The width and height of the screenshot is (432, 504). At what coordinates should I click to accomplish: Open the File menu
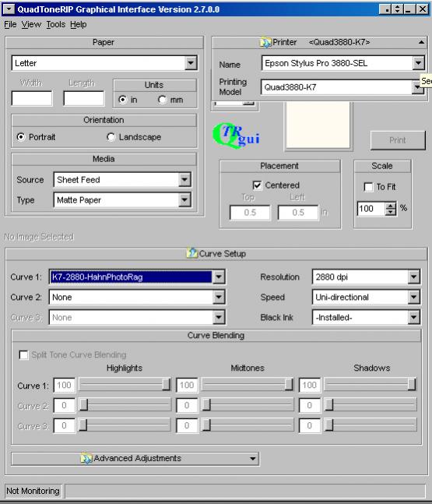pyautogui.click(x=10, y=24)
